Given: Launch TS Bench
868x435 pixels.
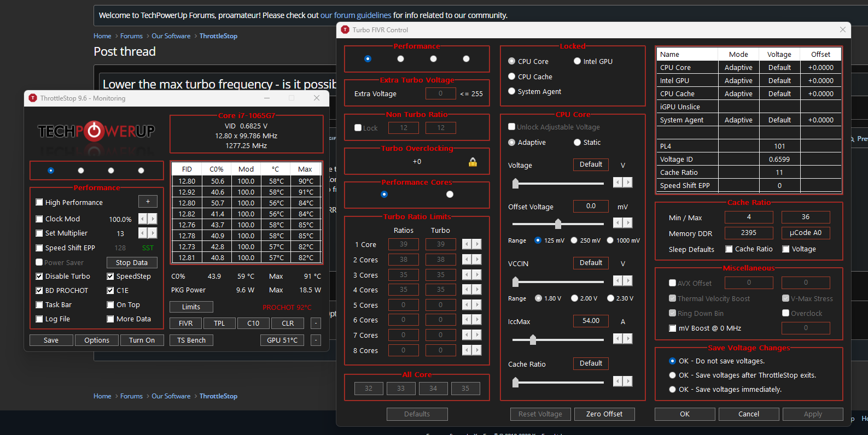Looking at the screenshot, I should point(191,340).
